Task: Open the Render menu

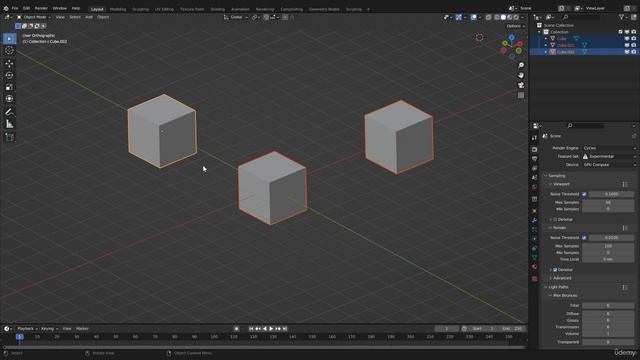Action: coord(41,8)
